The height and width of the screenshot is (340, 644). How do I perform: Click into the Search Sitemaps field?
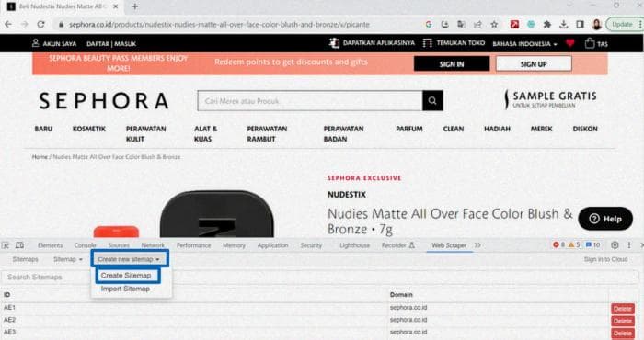point(319,278)
